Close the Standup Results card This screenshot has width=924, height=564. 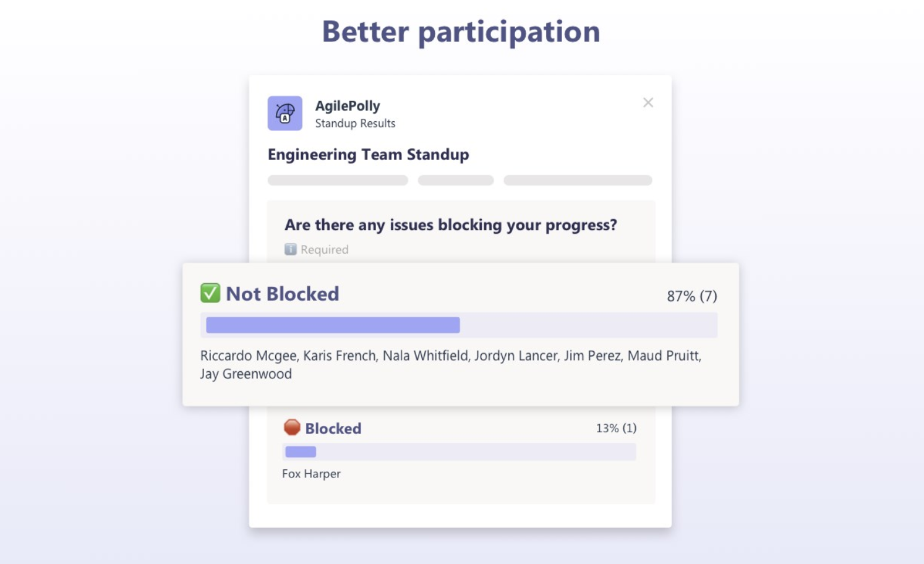(648, 103)
